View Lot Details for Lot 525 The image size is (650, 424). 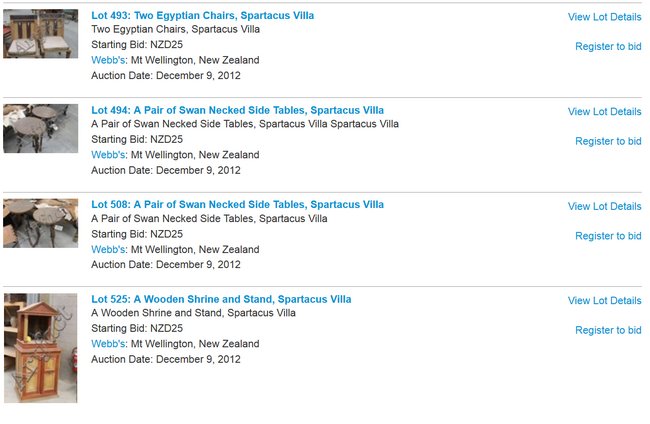pos(604,300)
